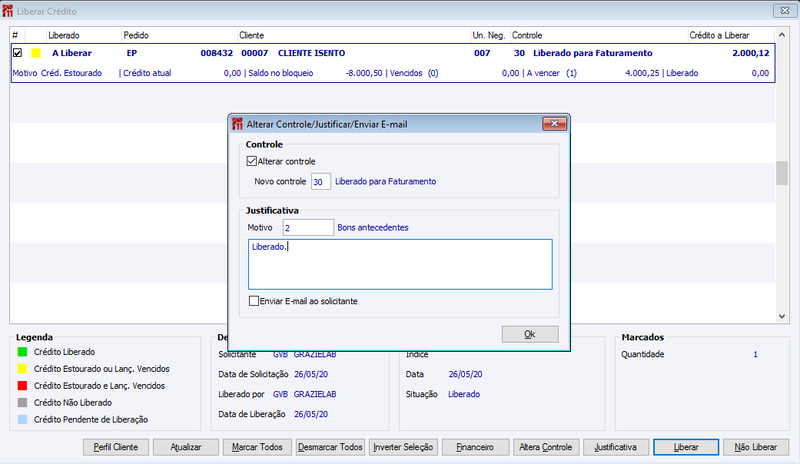Click the list scrollbar up arrow
The height and width of the screenshot is (464, 800).
click(782, 35)
